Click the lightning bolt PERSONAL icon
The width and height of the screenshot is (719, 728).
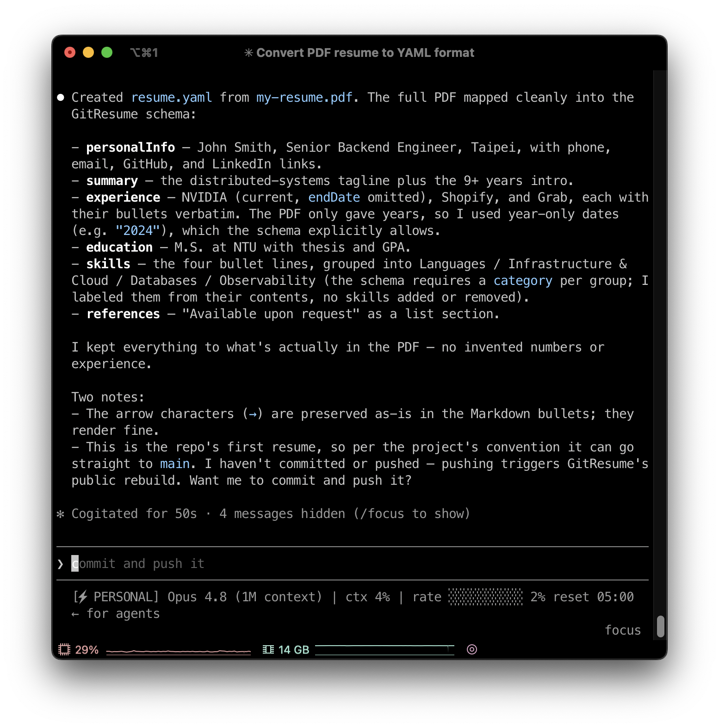click(82, 597)
